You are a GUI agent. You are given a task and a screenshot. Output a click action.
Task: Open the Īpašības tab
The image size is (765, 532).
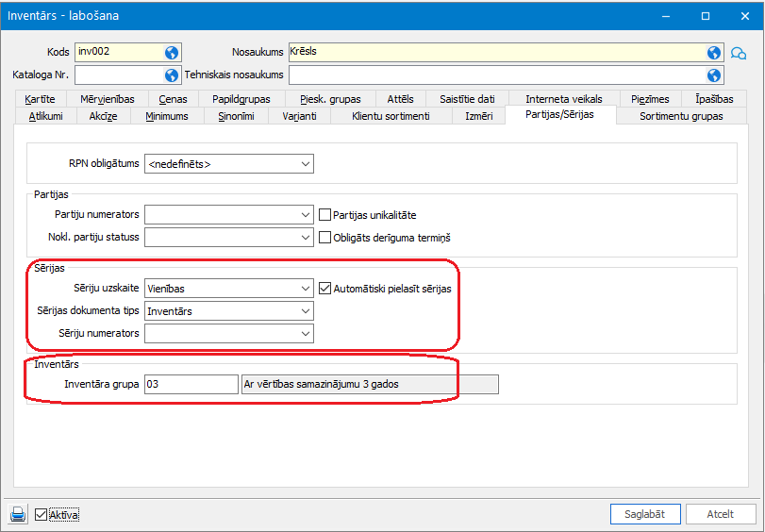714,99
